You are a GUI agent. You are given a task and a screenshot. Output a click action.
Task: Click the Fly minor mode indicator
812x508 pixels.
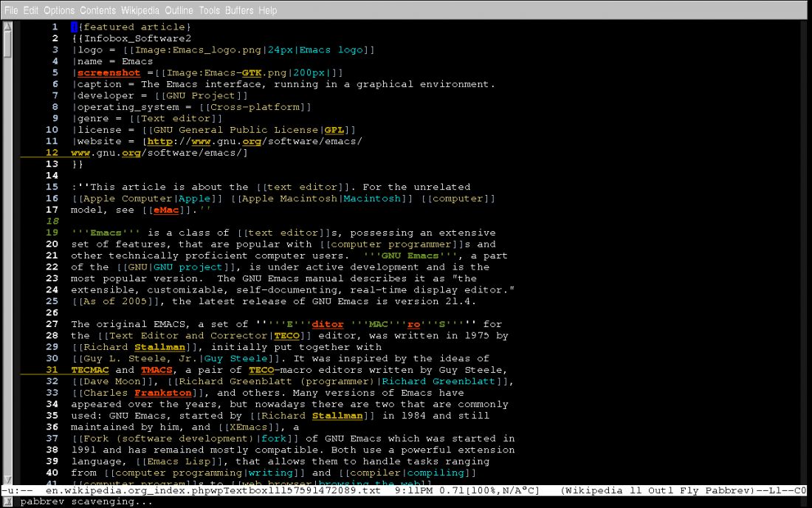689,490
